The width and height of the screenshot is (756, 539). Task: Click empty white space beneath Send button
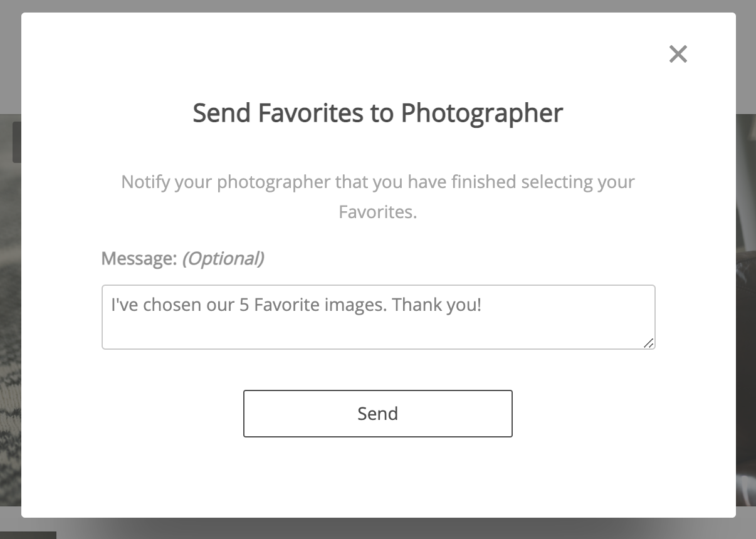[378, 476]
